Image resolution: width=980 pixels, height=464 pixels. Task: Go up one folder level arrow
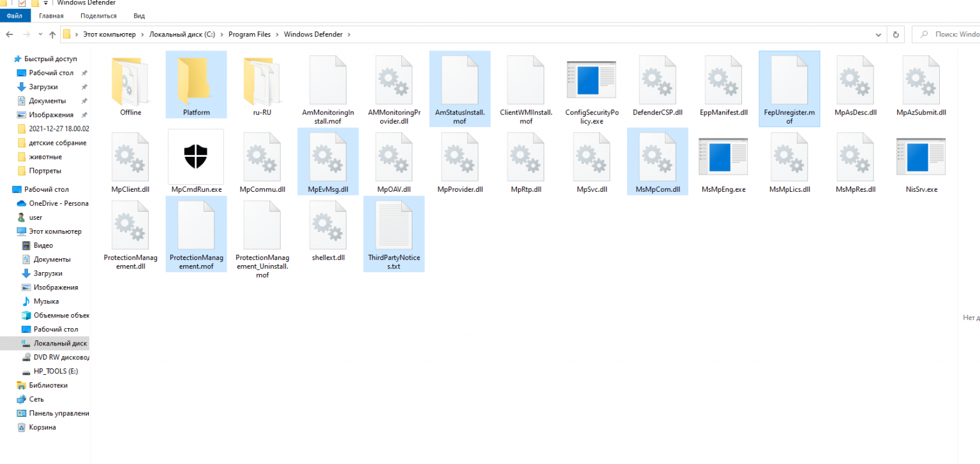coord(52,34)
